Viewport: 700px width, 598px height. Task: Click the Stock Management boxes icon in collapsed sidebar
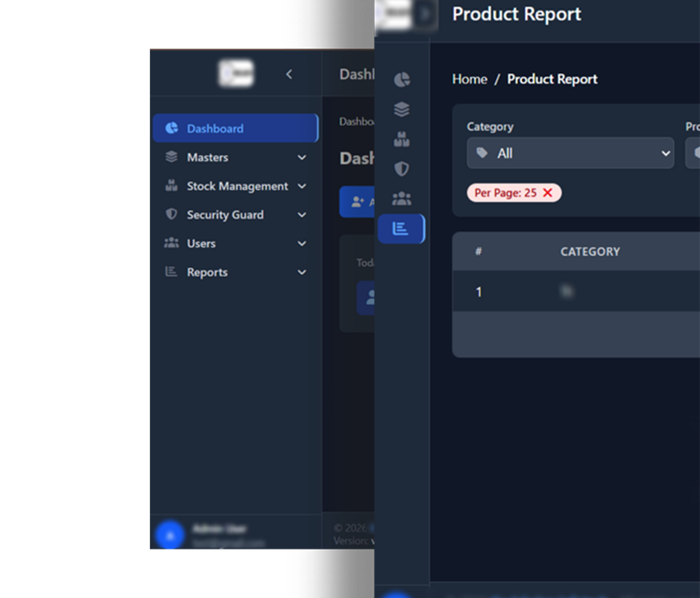402,139
